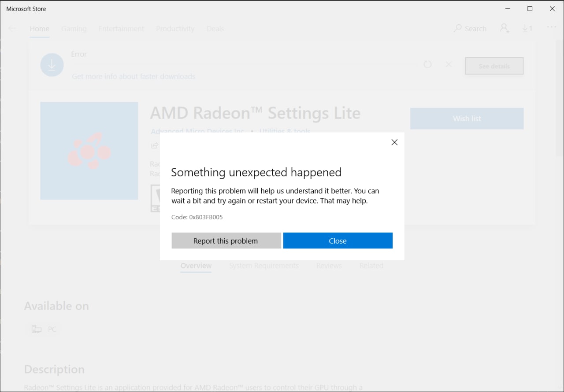Select the Productivity tab
Image resolution: width=564 pixels, height=392 pixels.
click(x=175, y=29)
